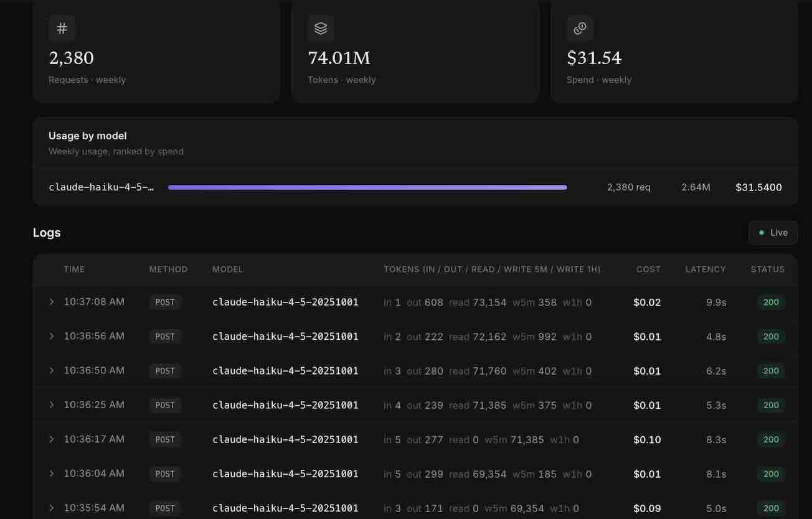Click the 200 status in 10:36:56 row
The image size is (812, 519).
click(x=771, y=337)
